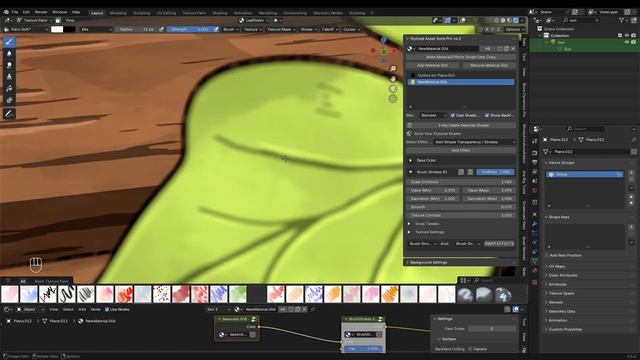640x360 pixels.
Task: Expand the Geometry Data panel
Action: (x=562, y=311)
